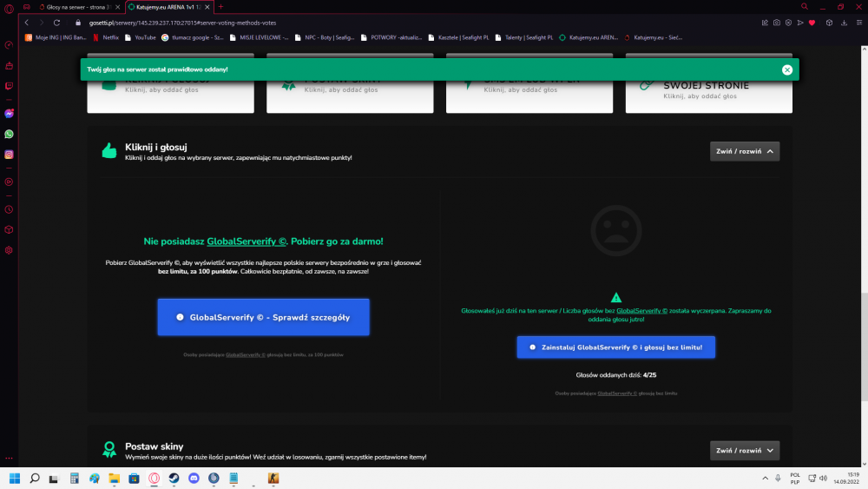Viewport: 868px width, 489px height.
Task: Open taskbar Search
Action: pos(35,479)
